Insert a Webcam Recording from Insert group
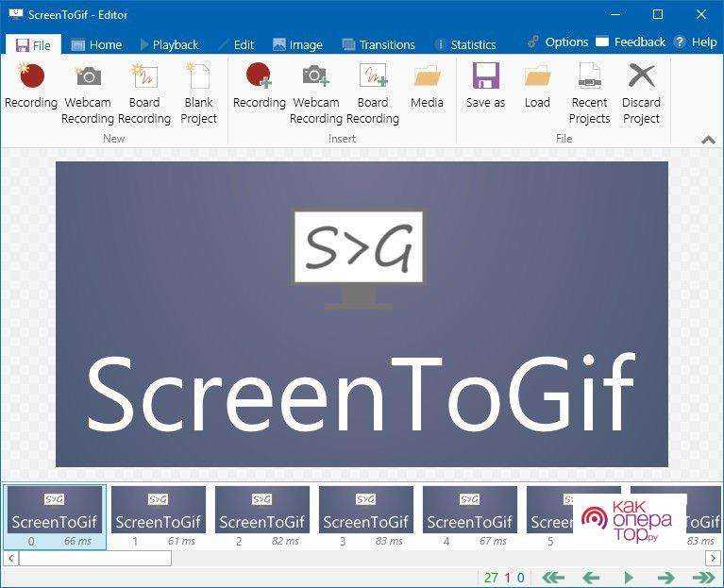 (x=316, y=94)
